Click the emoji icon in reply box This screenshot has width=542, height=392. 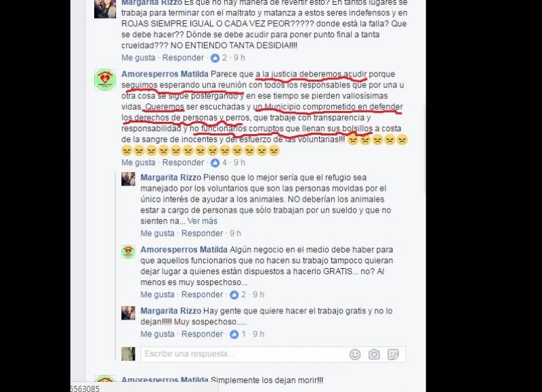coord(355,354)
